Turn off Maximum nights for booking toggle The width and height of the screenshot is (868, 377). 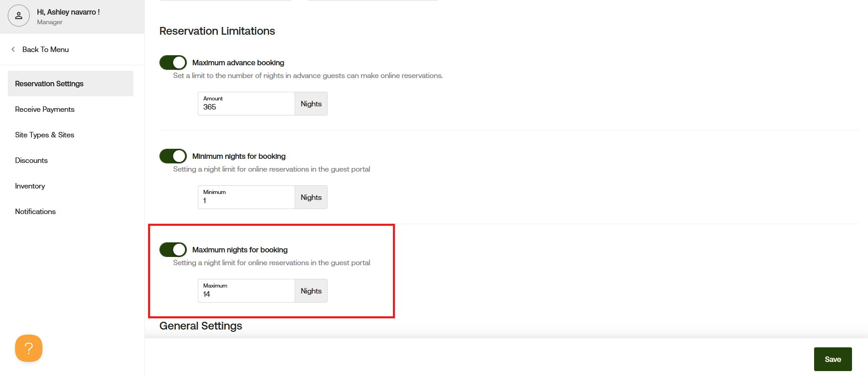click(x=173, y=250)
